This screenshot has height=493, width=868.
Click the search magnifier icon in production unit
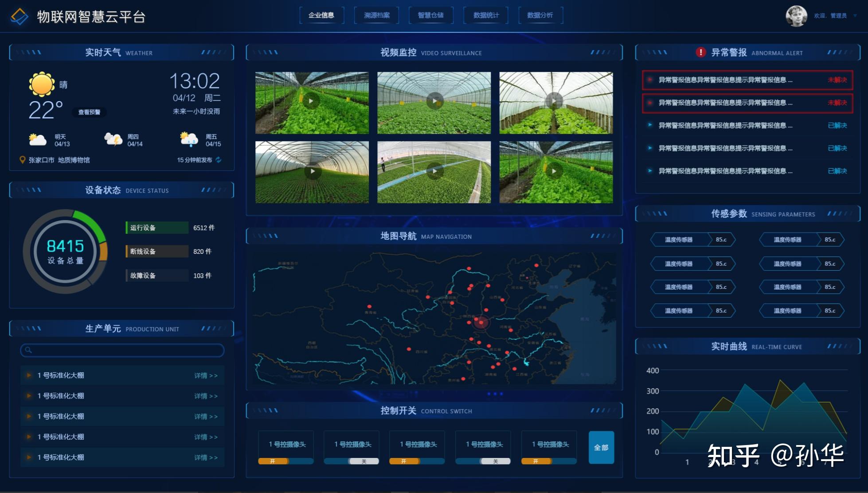coord(28,350)
